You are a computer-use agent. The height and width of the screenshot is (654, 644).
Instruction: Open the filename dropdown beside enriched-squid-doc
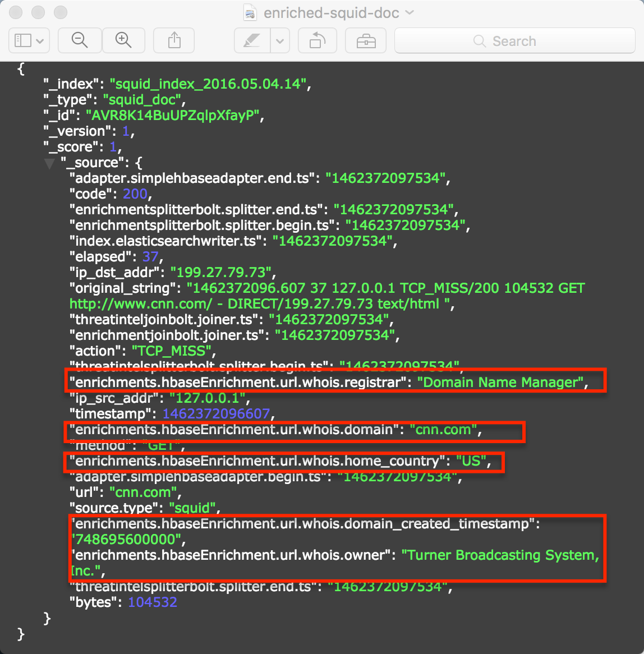(x=410, y=12)
